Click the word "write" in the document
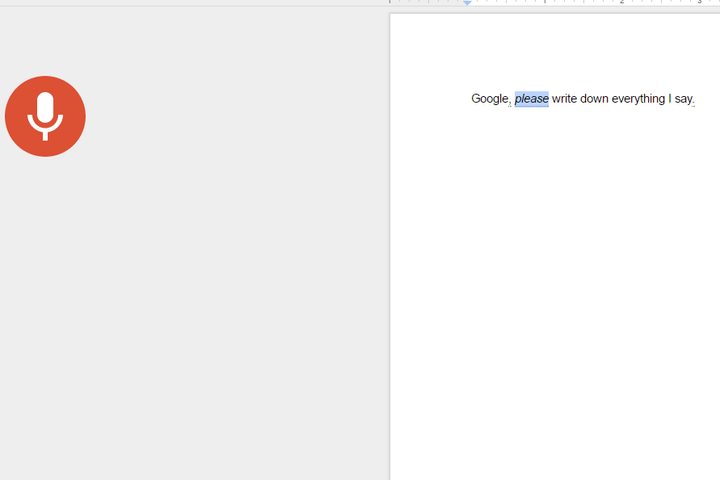The width and height of the screenshot is (720, 480). 564,99
